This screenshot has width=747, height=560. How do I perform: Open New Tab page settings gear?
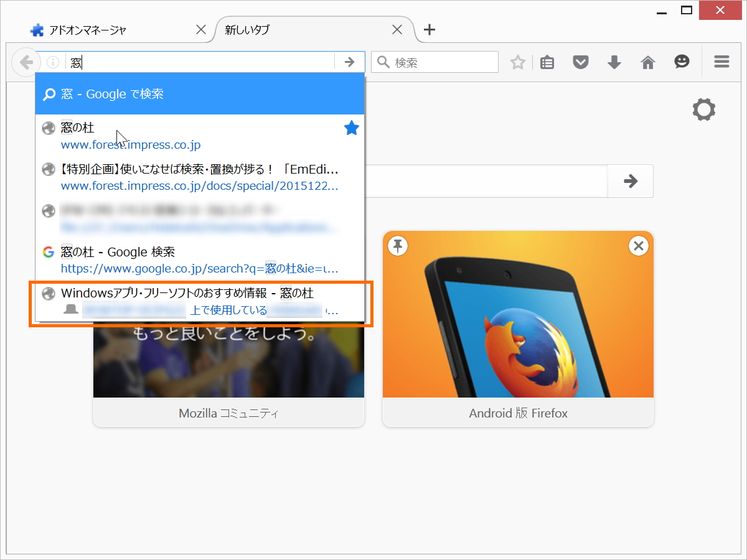(x=703, y=110)
